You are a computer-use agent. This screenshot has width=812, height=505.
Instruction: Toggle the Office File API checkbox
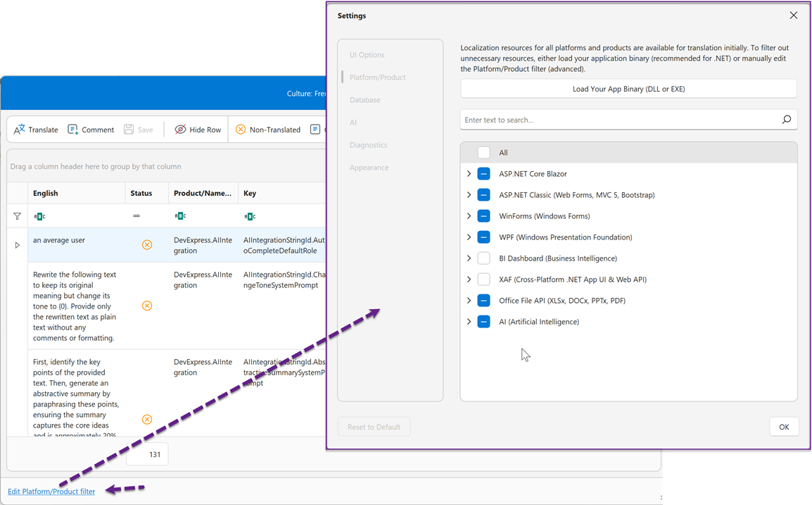coord(483,301)
